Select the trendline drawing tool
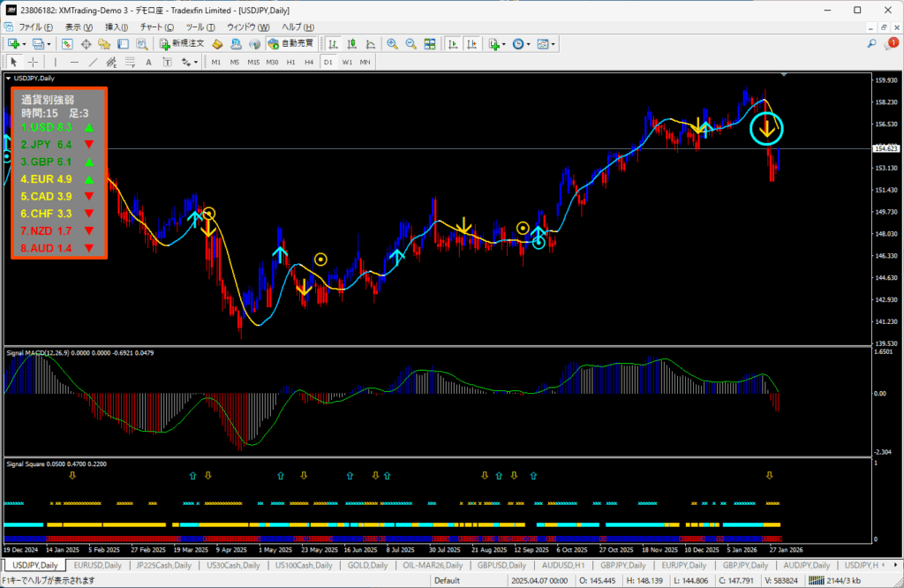904x588 pixels. pos(93,62)
